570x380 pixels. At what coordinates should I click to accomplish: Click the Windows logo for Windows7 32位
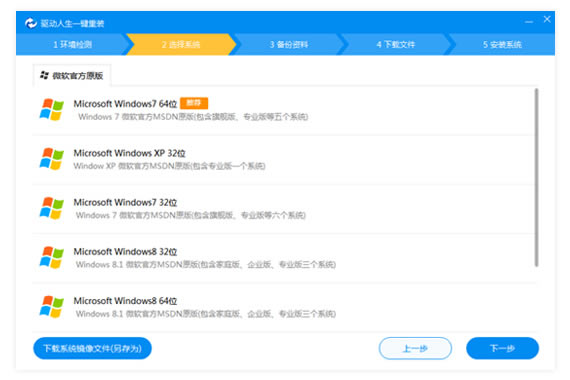pos(51,208)
